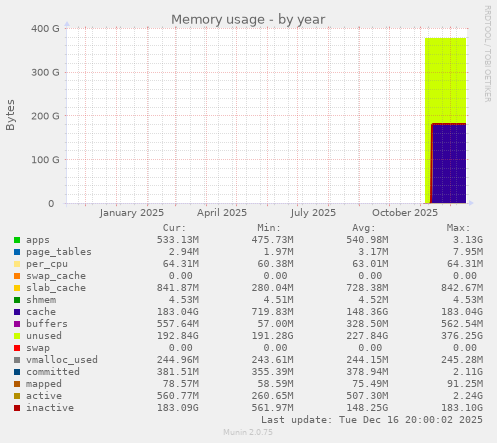Click the '200 G' y-axis label
The width and height of the screenshot is (497, 443).
point(45,116)
